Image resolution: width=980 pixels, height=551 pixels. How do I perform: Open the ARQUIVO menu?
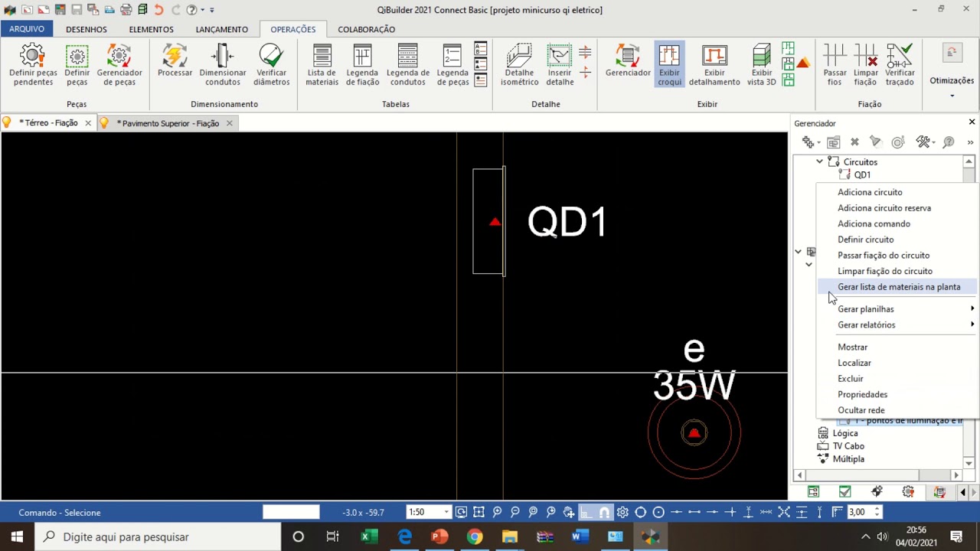(x=27, y=29)
